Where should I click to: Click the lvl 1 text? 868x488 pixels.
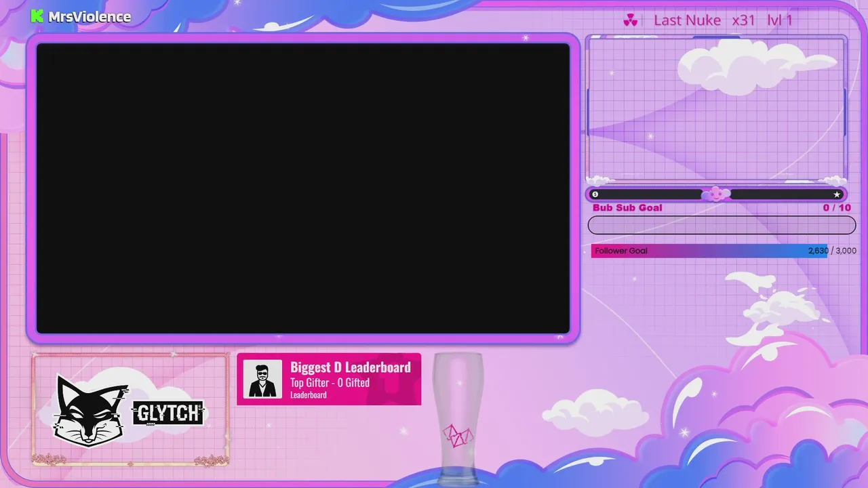[x=780, y=20]
